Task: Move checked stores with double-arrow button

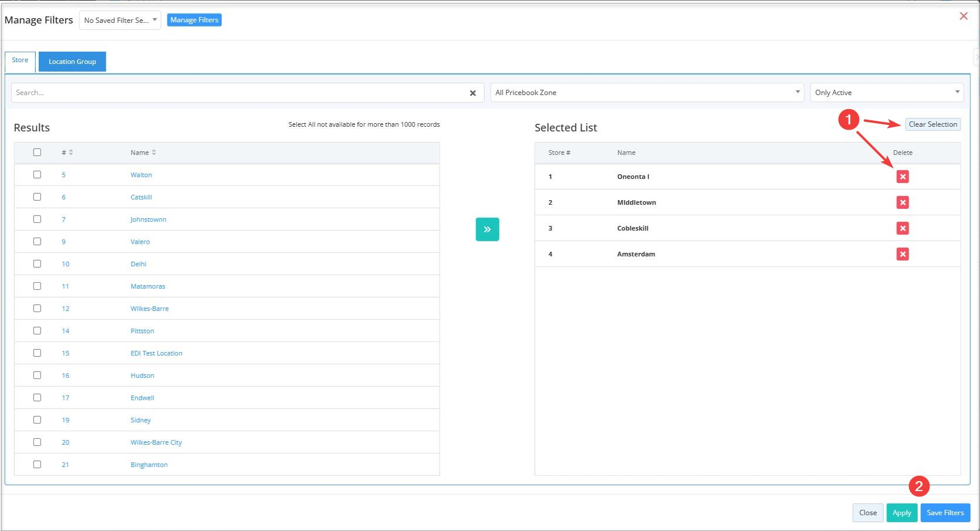Action: (x=487, y=229)
